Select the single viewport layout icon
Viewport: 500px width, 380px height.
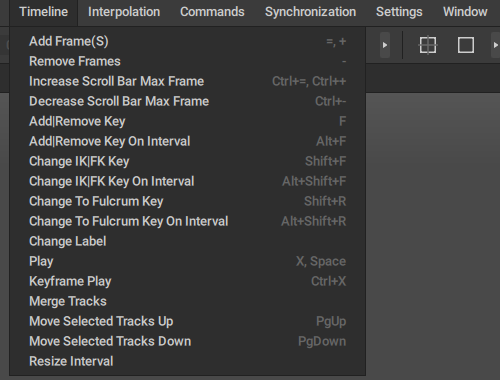[466, 45]
